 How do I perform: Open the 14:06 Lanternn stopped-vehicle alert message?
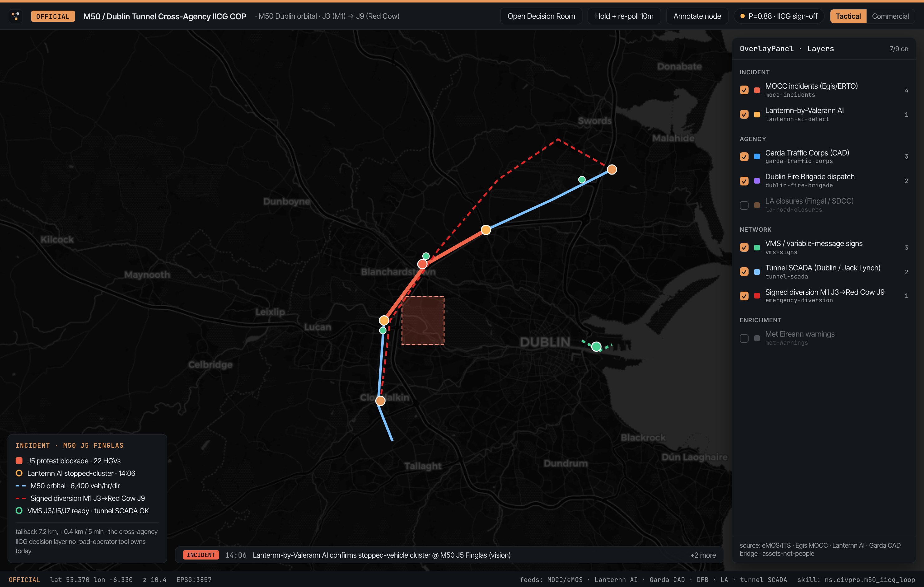pos(381,555)
